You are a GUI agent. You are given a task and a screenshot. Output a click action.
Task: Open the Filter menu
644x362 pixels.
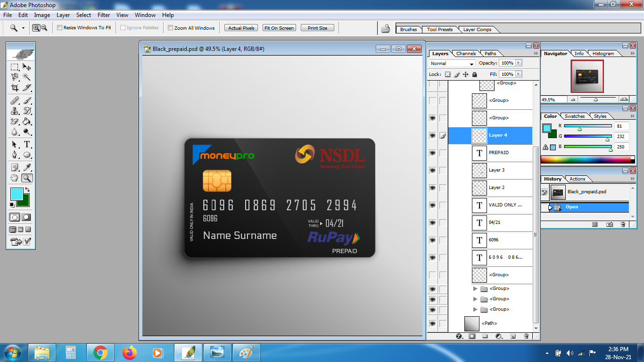(x=104, y=15)
